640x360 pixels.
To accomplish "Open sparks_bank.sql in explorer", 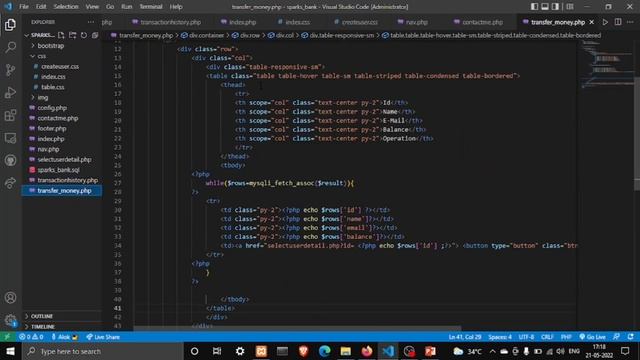I will (x=58, y=170).
